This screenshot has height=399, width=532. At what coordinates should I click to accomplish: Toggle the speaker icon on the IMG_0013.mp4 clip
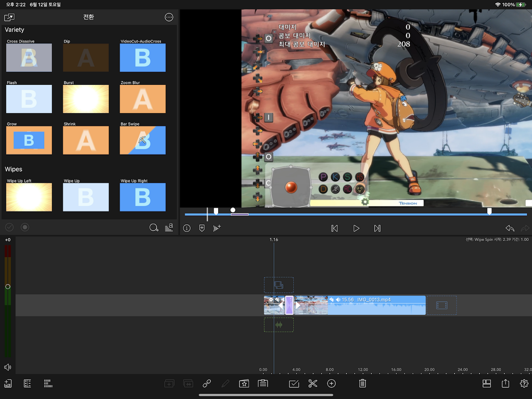[338, 300]
